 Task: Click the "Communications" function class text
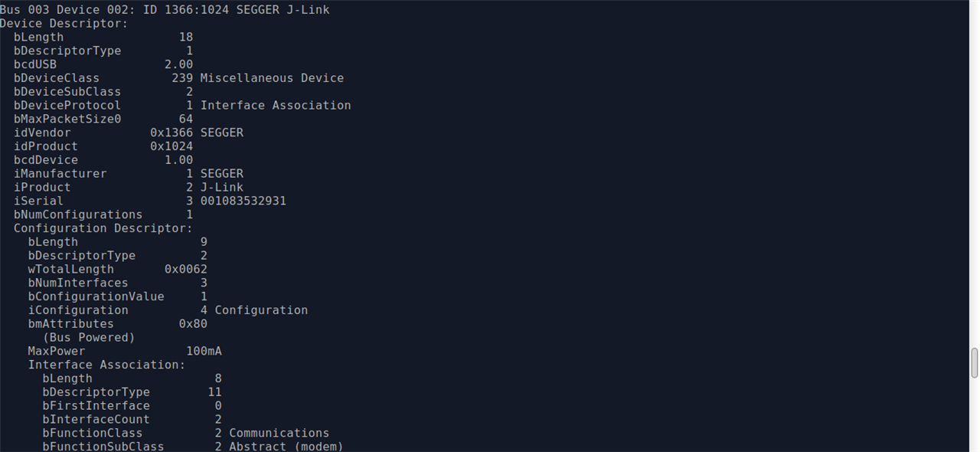[x=279, y=434]
